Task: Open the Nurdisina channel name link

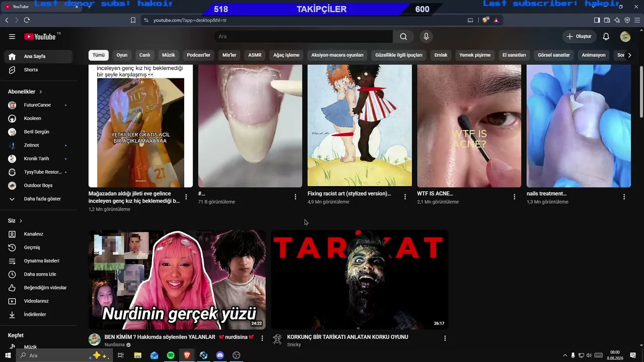Action: 115,345
